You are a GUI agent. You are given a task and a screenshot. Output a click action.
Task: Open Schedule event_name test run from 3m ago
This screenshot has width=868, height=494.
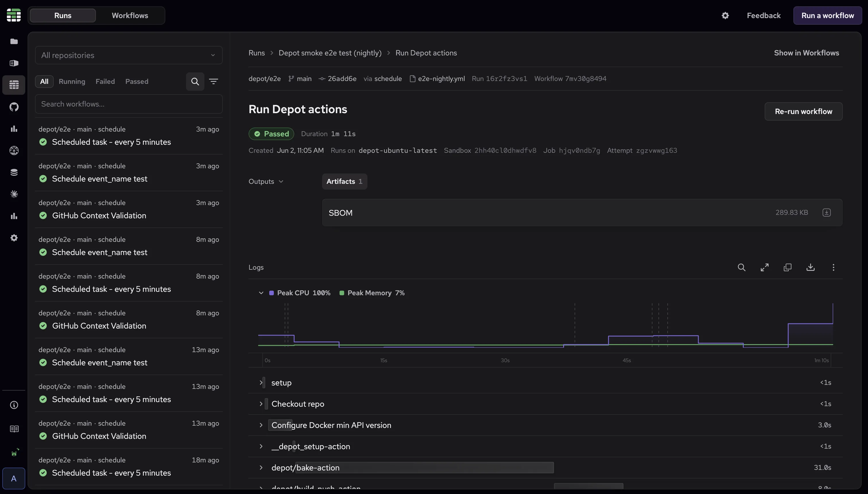(x=129, y=173)
